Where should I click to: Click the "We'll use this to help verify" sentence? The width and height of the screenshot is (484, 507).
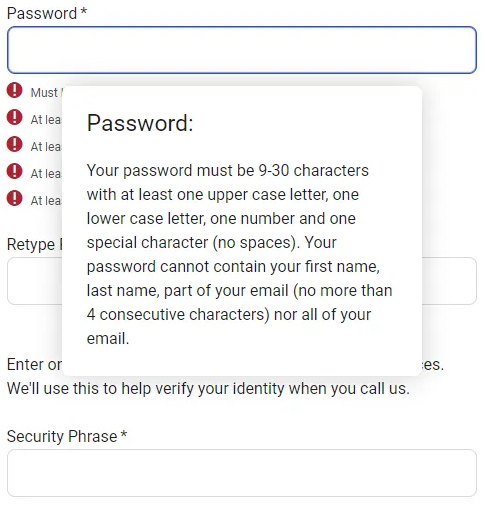[x=208, y=389]
